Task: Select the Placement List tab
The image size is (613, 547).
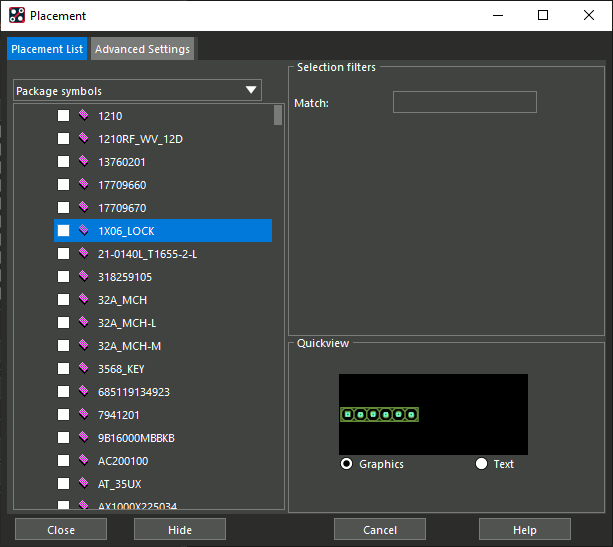Action: coord(47,49)
